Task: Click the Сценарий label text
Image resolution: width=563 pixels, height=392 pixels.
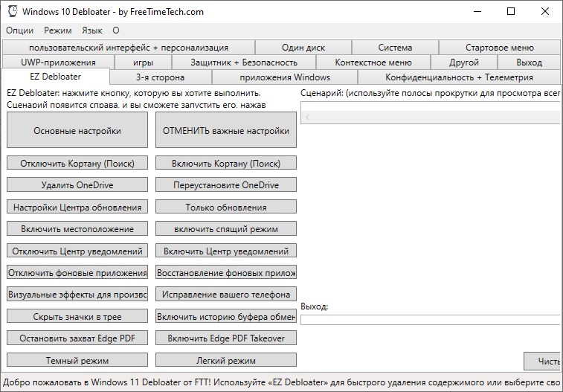Action: coord(430,93)
